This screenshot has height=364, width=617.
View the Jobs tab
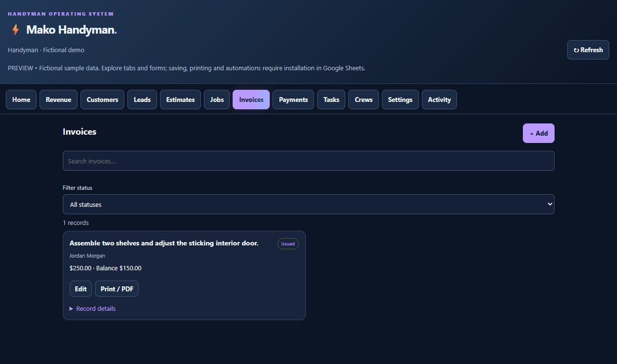(x=217, y=100)
